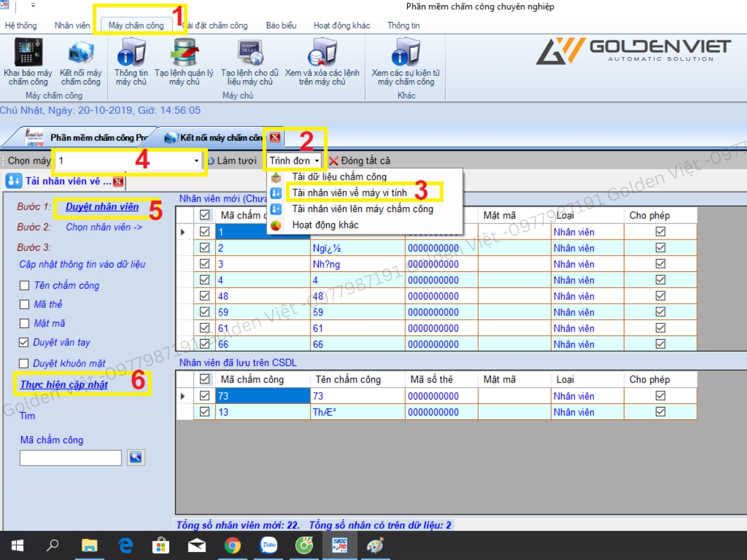Open Kết nối máy chấm công ribbon icon
The width and height of the screenshot is (747, 560).
[81, 54]
